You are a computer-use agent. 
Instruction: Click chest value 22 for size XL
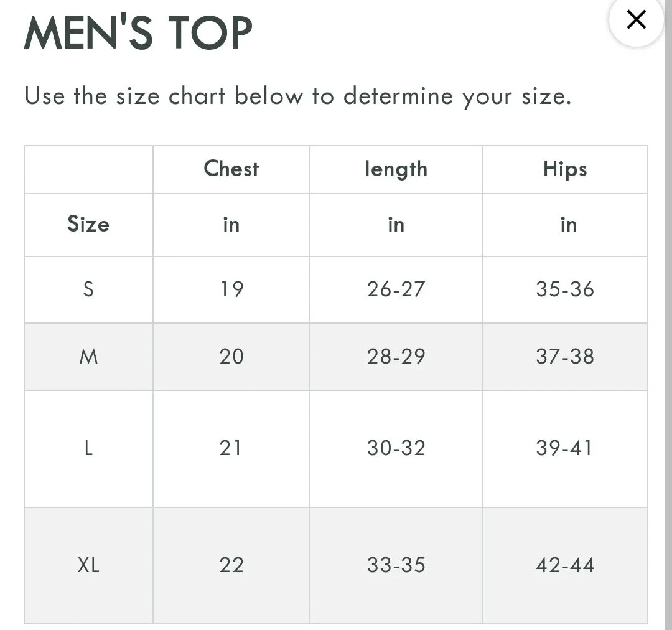(x=231, y=565)
